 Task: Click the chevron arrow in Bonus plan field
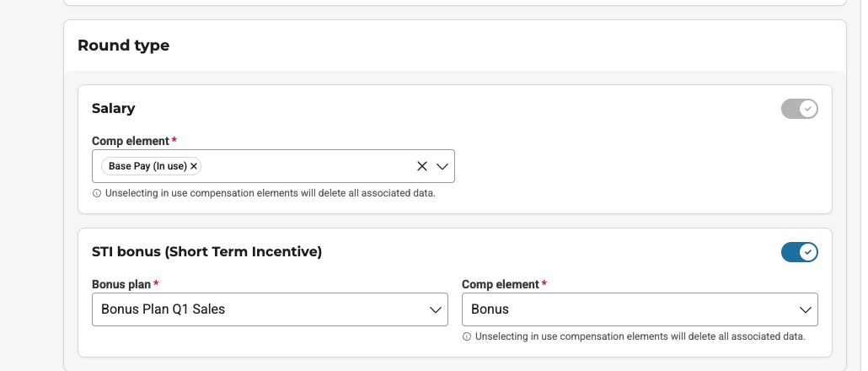tap(436, 309)
